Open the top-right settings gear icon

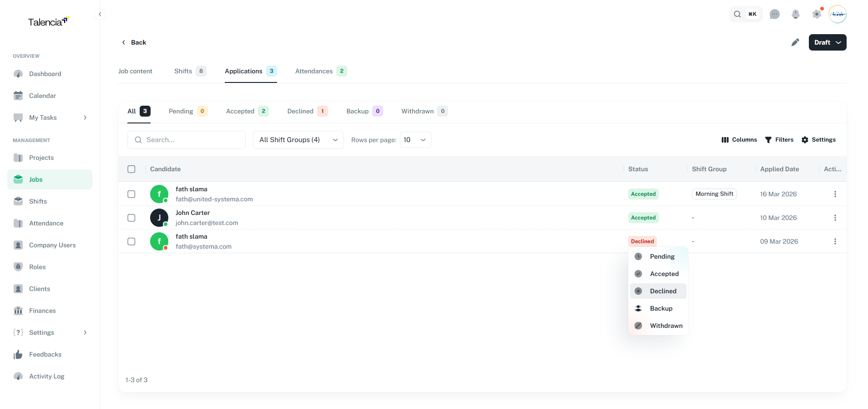coord(817,14)
